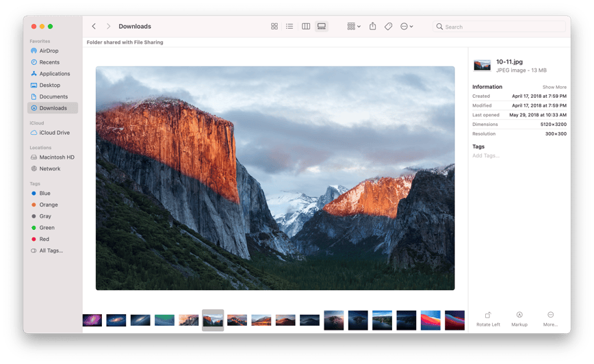
Task: Open Applications in the sidebar
Action: pyautogui.click(x=53, y=73)
